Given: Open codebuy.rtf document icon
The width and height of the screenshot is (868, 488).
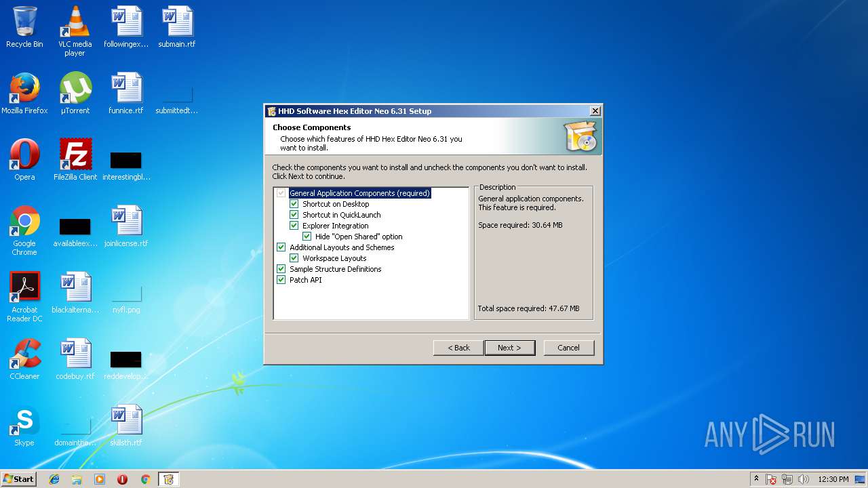Looking at the screenshot, I should pos(75,359).
